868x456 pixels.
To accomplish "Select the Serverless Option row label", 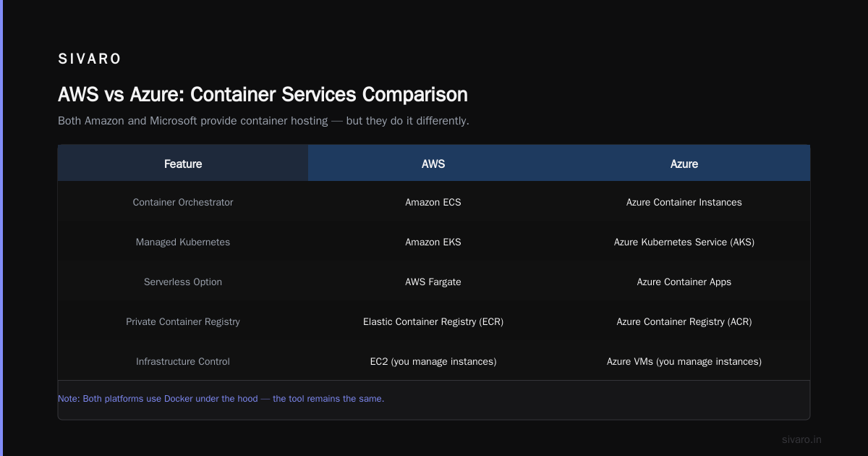I will pyautogui.click(x=183, y=282).
